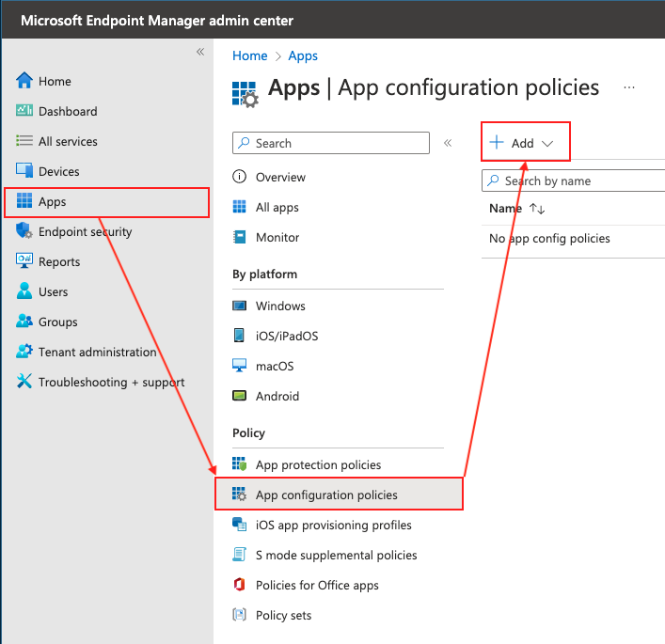Click the Android platform icon
This screenshot has width=665, height=644.
pos(239,396)
